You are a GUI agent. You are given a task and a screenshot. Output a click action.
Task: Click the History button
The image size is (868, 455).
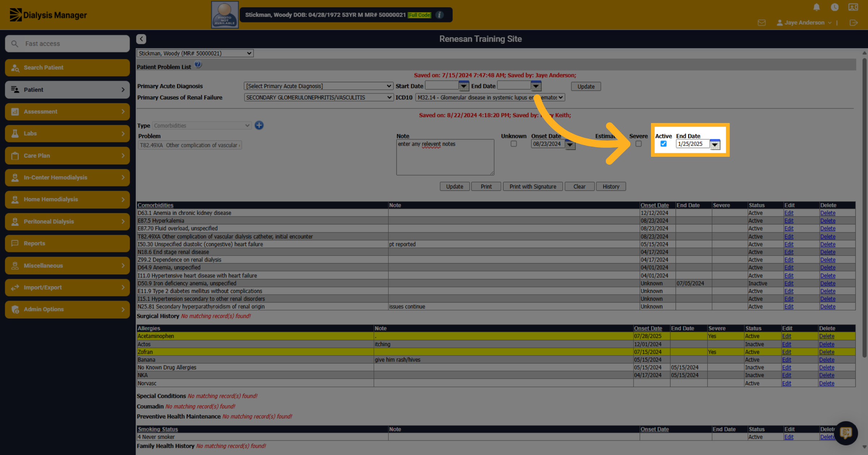pos(611,186)
